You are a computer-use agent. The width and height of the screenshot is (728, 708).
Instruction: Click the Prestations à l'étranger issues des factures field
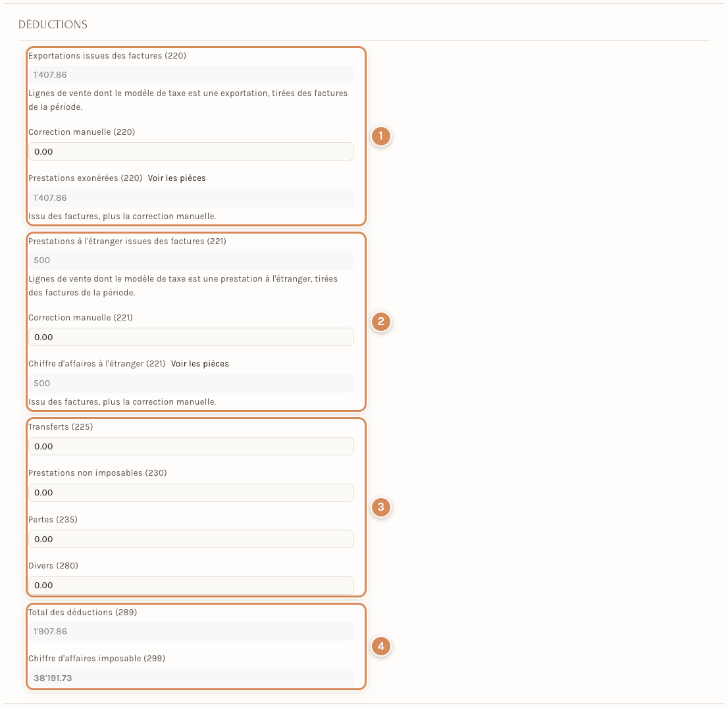[192, 261]
